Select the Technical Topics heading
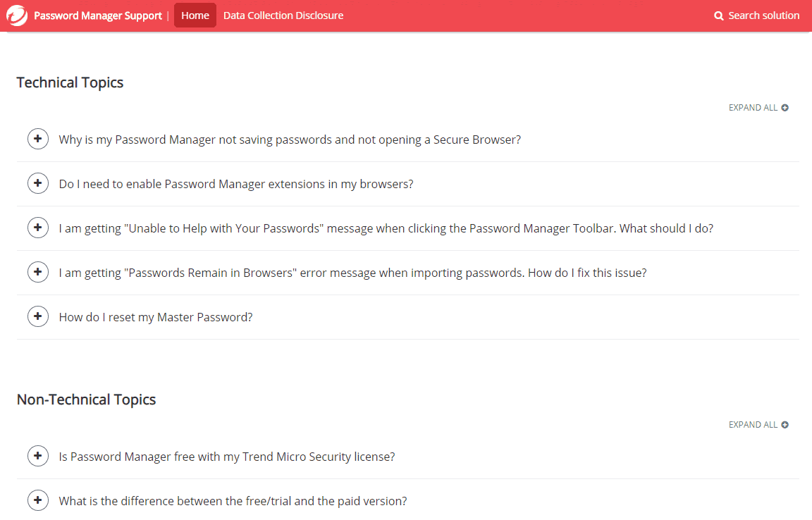 coord(70,82)
